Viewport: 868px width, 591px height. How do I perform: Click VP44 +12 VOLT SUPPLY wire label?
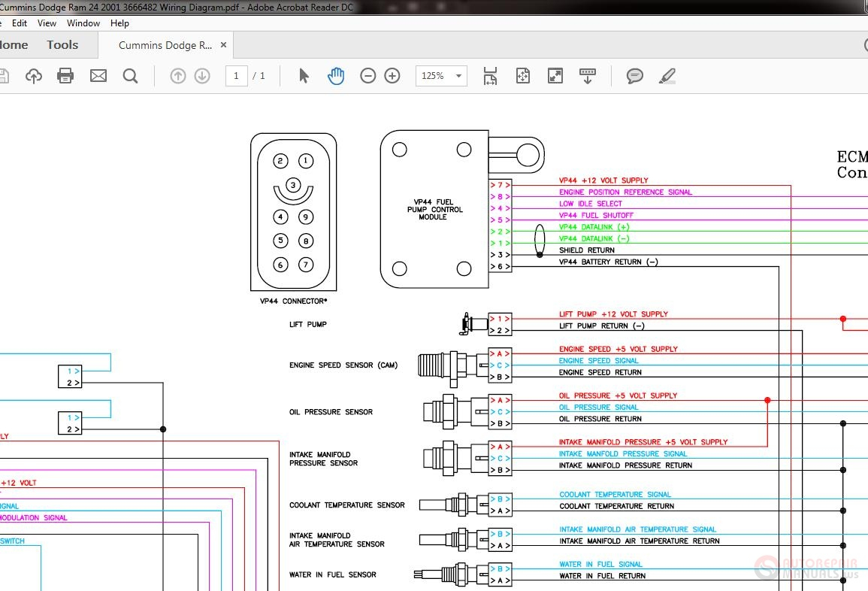603,180
